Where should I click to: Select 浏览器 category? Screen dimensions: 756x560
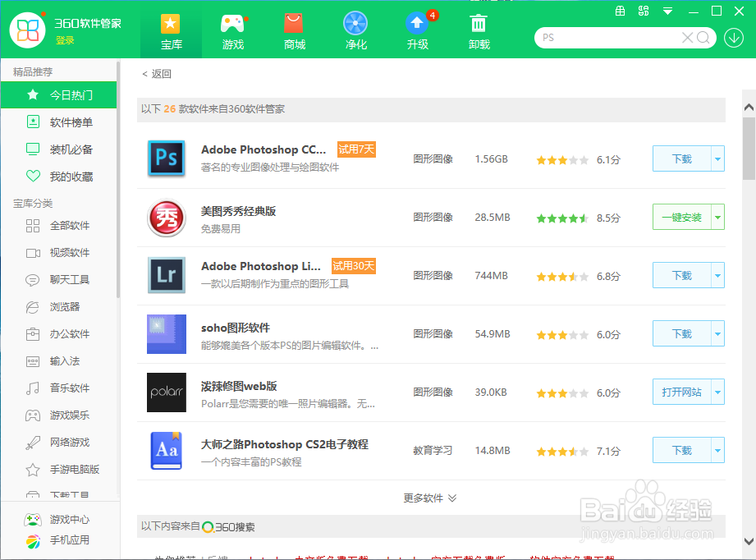(x=59, y=306)
